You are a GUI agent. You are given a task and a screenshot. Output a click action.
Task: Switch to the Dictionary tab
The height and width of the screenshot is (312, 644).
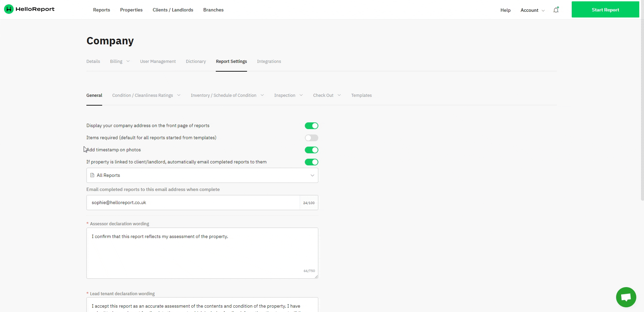pos(196,62)
